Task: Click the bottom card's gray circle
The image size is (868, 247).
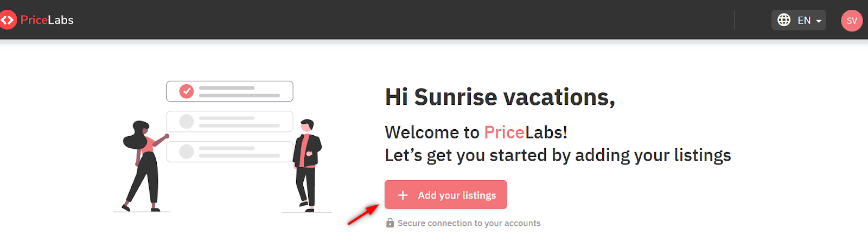Action: pos(187,151)
